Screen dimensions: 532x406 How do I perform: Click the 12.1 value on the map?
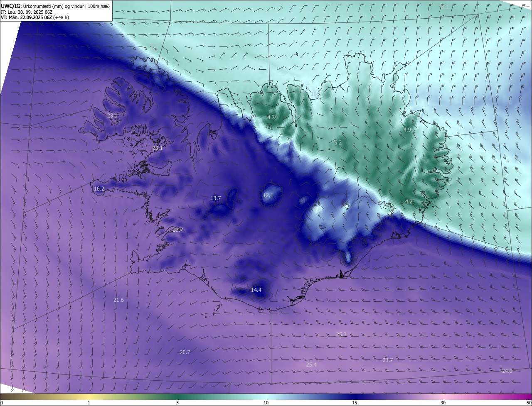(268, 195)
